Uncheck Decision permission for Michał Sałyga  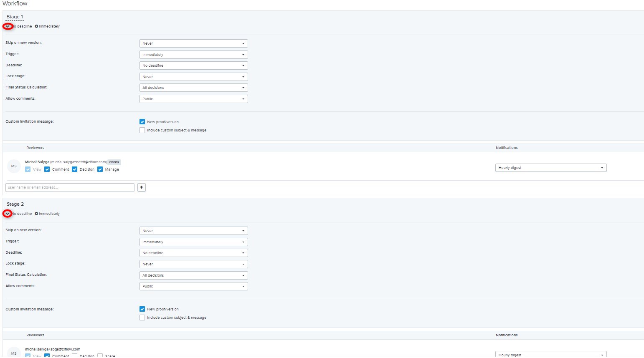click(x=75, y=169)
